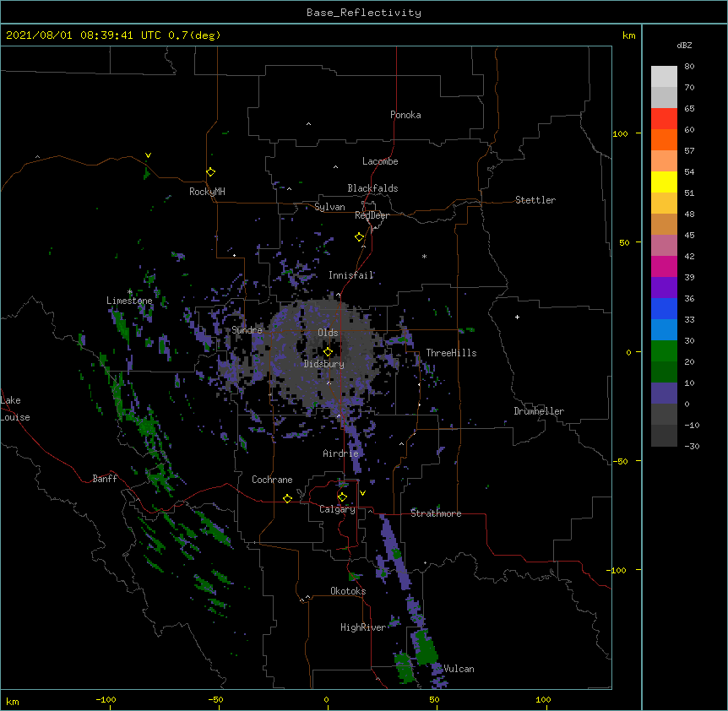Click the km label in the top-right corner
The height and width of the screenshot is (711, 728).
[x=628, y=35]
